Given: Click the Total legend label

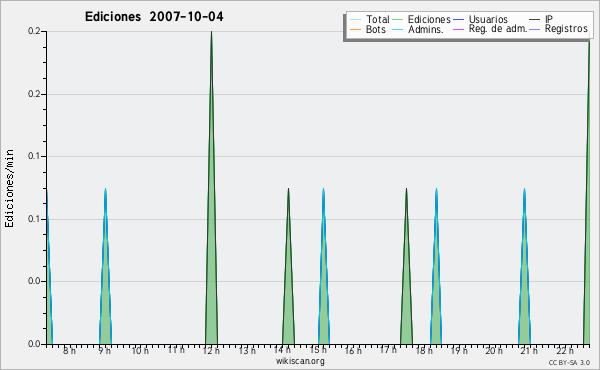Looking at the screenshot, I should point(377,19).
